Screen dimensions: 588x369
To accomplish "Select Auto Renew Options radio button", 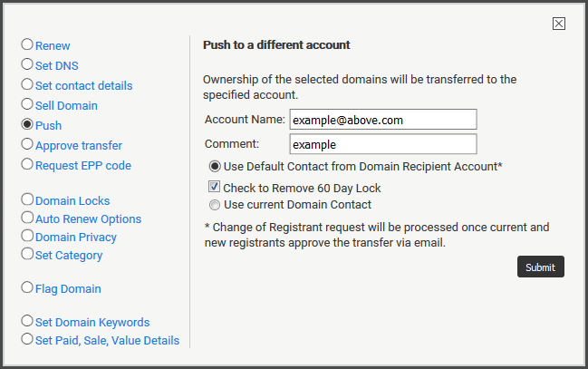I will point(27,218).
